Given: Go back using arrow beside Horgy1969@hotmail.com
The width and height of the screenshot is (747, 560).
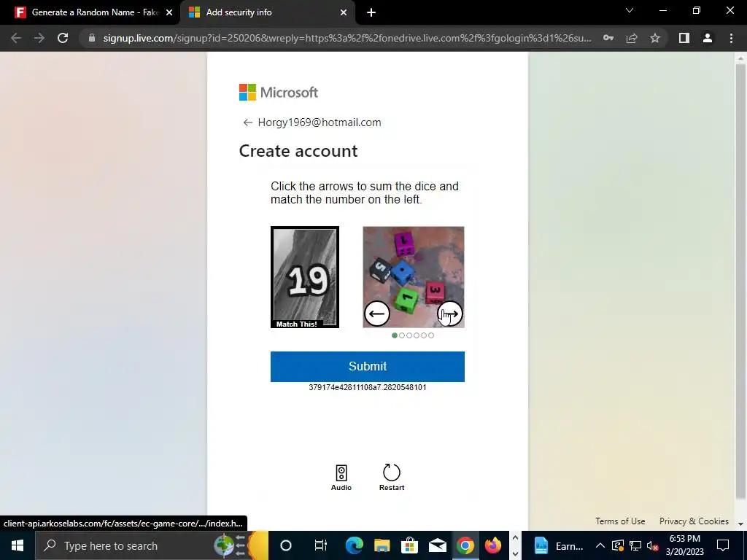Looking at the screenshot, I should 247,122.
